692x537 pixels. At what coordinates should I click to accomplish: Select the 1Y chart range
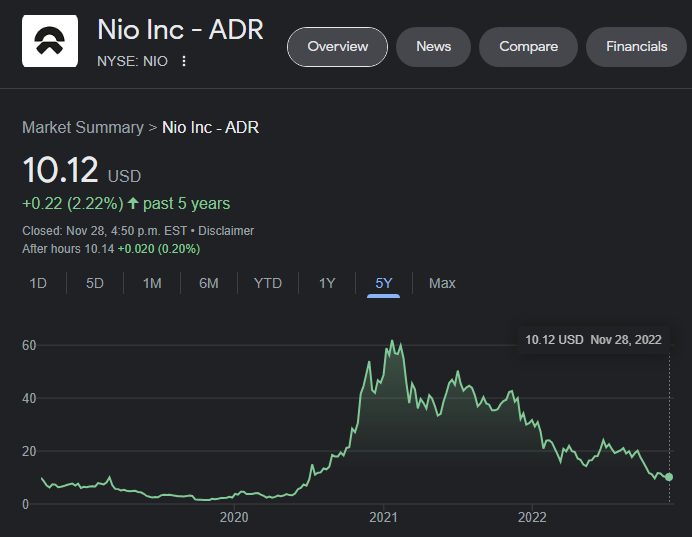327,283
